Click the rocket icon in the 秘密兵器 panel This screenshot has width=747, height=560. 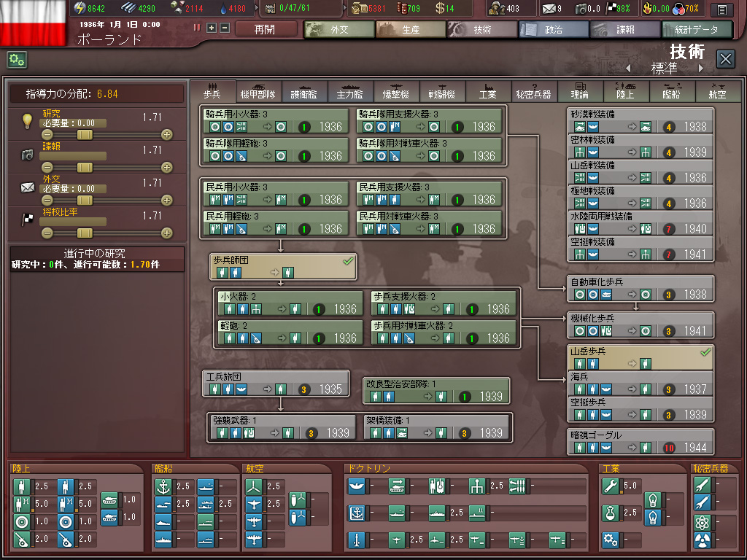701,486
